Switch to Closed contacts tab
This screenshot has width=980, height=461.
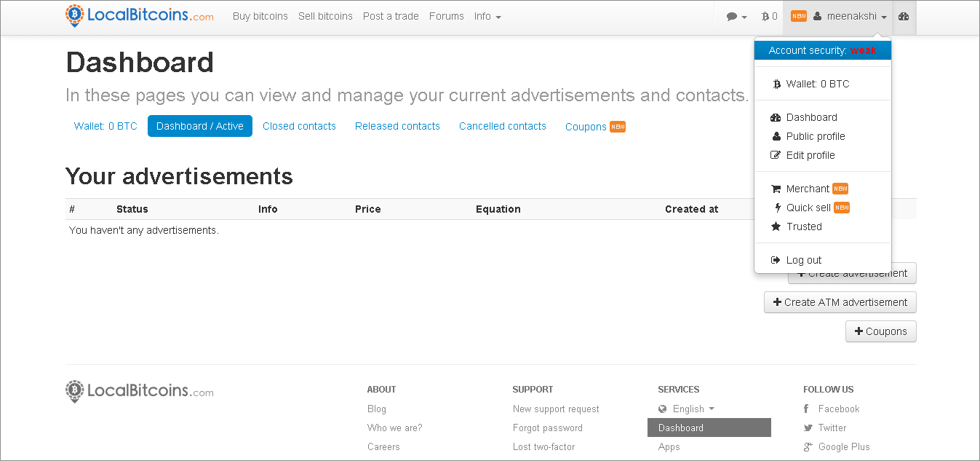pos(299,126)
